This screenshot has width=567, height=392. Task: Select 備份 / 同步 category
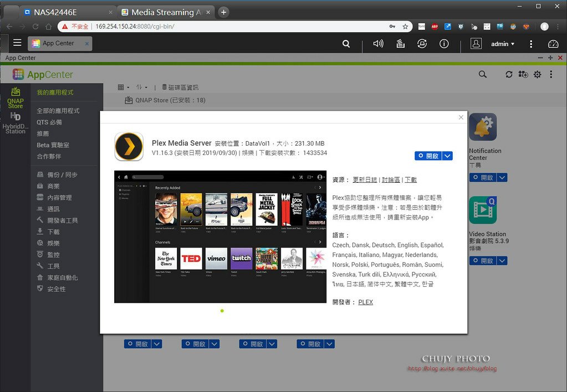pos(57,175)
